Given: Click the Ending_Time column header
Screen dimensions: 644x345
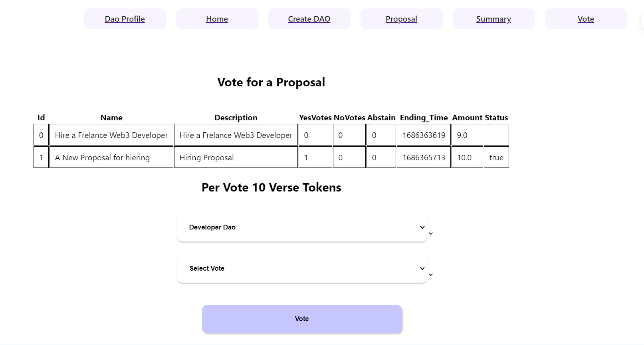Looking at the screenshot, I should tap(424, 118).
